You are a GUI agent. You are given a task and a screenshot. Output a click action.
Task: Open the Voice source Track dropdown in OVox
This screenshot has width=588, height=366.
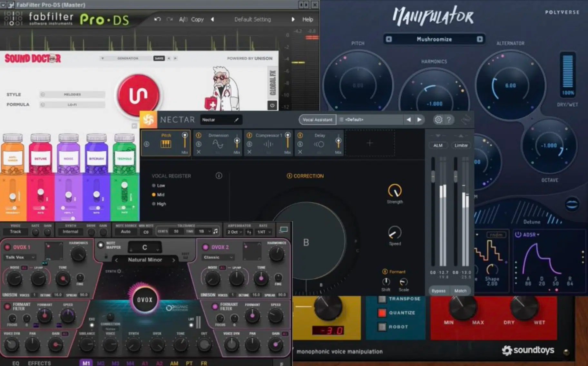pos(15,232)
